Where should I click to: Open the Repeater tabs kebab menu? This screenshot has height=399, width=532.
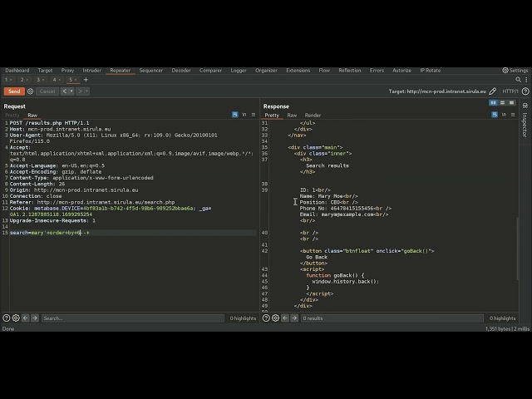pyautogui.click(x=526, y=80)
